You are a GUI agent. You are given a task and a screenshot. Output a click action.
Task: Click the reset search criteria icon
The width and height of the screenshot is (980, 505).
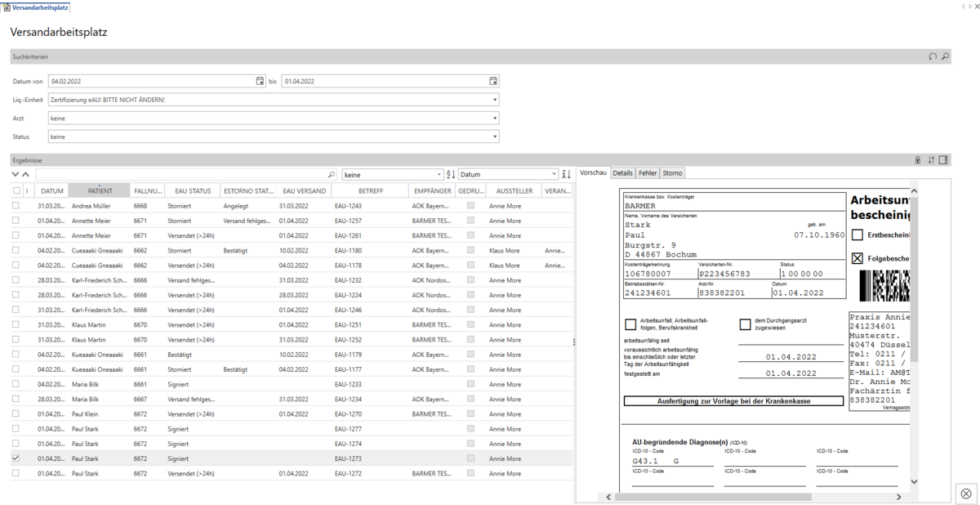[x=933, y=57]
